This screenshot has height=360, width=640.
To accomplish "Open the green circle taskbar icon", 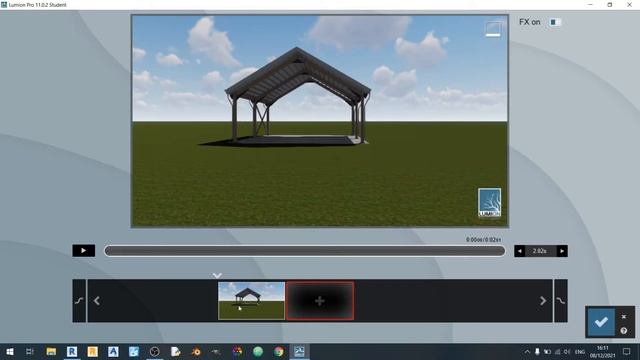I will pyautogui.click(x=258, y=351).
